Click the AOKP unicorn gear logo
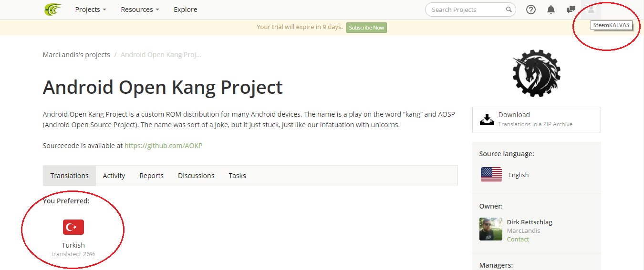 pyautogui.click(x=537, y=73)
